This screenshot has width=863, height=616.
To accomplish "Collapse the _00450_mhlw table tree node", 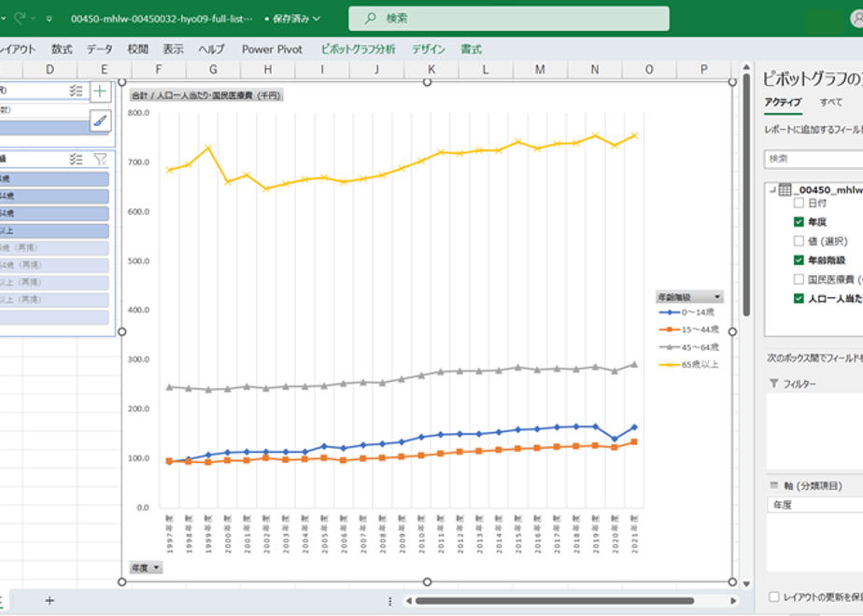I will pyautogui.click(x=772, y=189).
